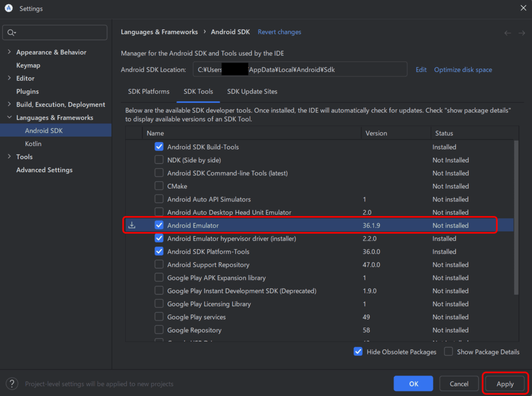This screenshot has height=396, width=532.
Task: Expand the Editor section
Action: (x=9, y=78)
